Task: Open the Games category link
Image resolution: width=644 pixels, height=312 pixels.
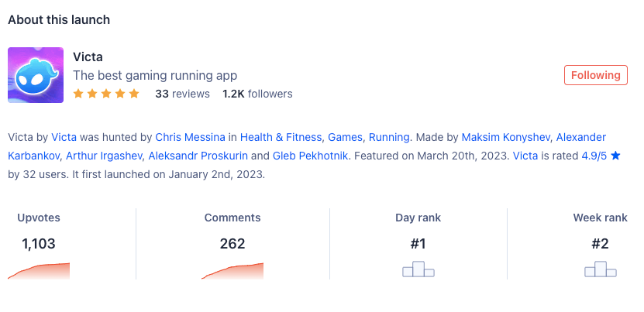Action: coord(345,137)
